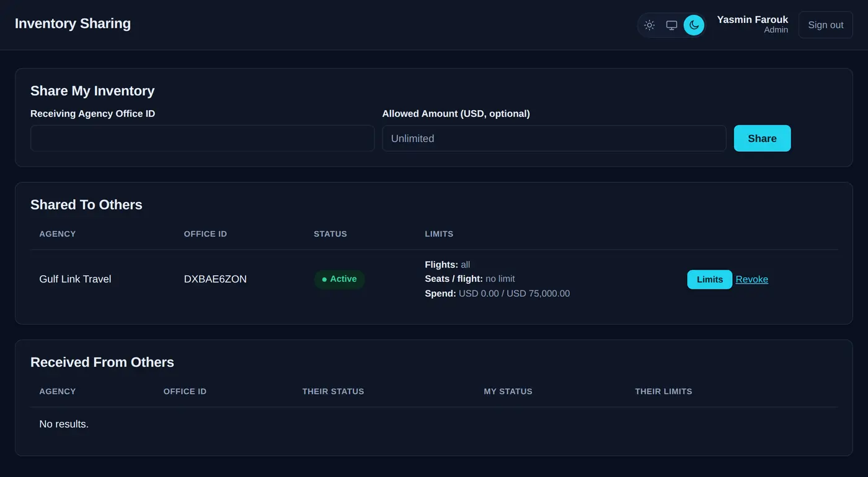Viewport: 868px width, 477px height.
Task: Select system theme monitor icon
Action: pos(671,25)
